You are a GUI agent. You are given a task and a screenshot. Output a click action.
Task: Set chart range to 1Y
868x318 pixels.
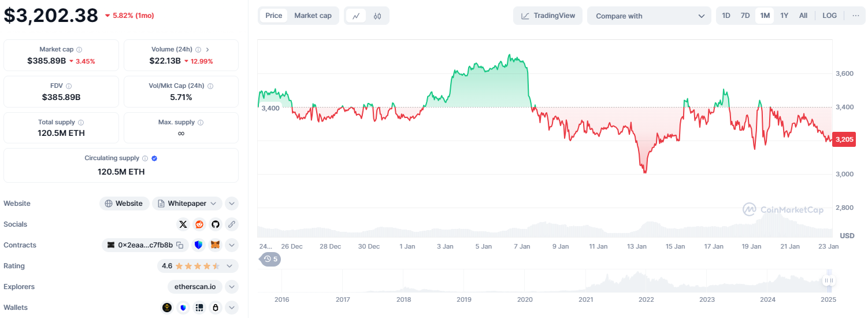point(784,16)
